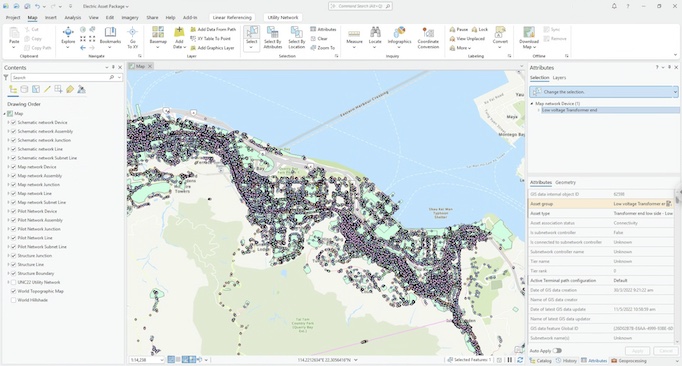Click Add Graphics Layer
The image size is (682, 366).
[212, 48]
